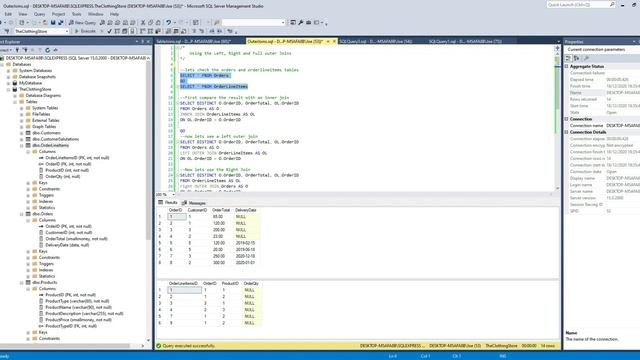This screenshot has height=360, width=640.
Task: Click the Paste toolbar icon
Action: (x=158, y=22)
